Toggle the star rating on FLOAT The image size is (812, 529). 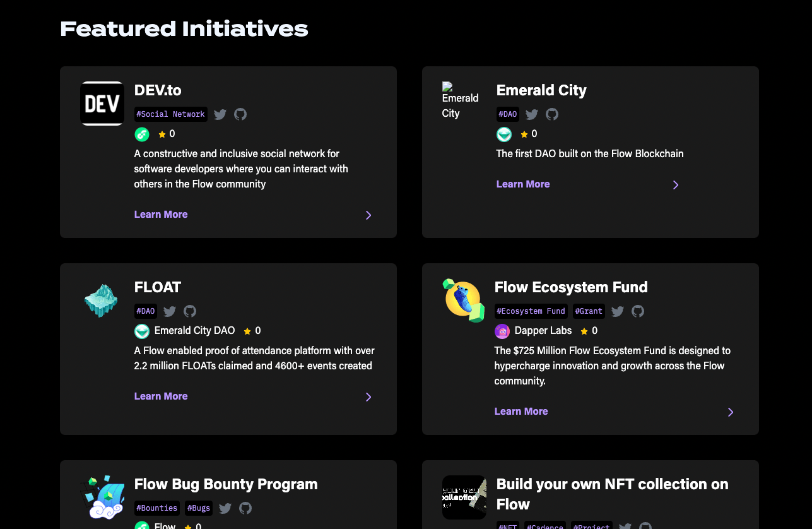coord(247,331)
